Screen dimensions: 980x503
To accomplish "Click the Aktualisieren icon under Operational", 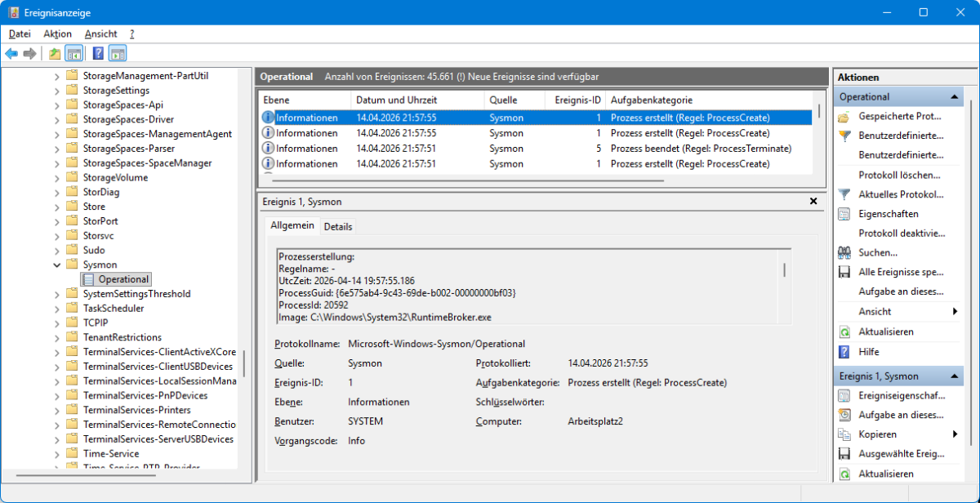I will pos(844,332).
